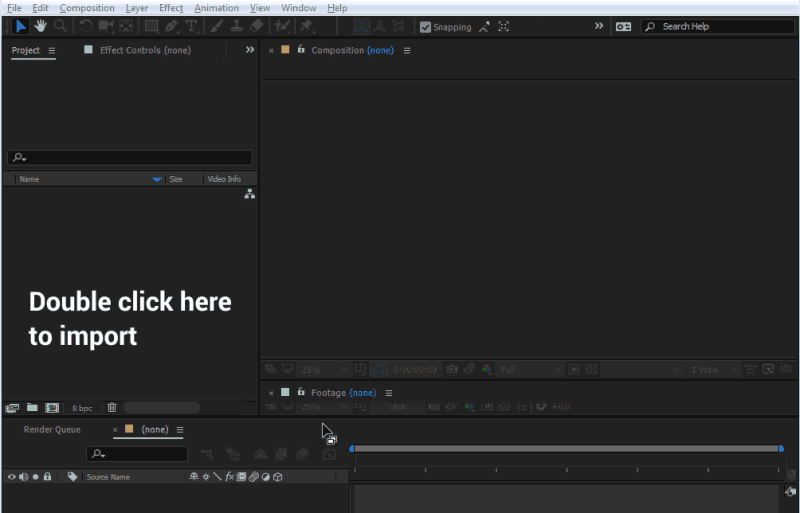Open the 1 View layout dropdown
Image resolution: width=800 pixels, height=513 pixels.
pos(714,369)
